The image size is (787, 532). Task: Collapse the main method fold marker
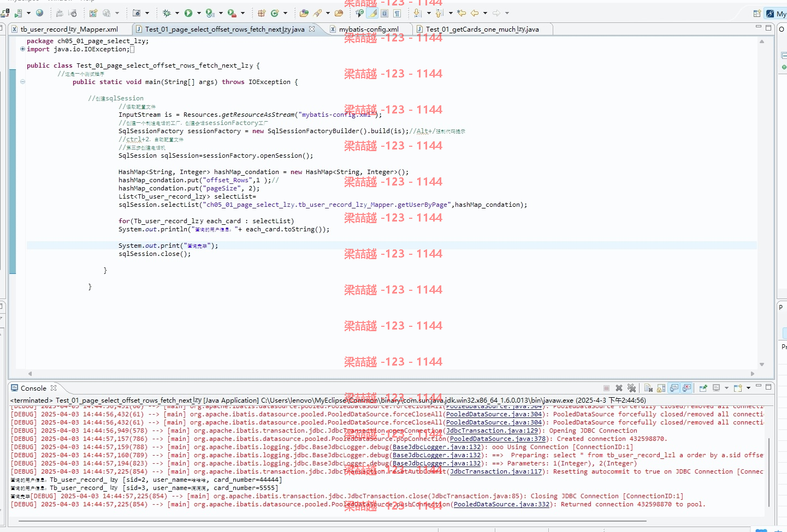pyautogui.click(x=22, y=82)
